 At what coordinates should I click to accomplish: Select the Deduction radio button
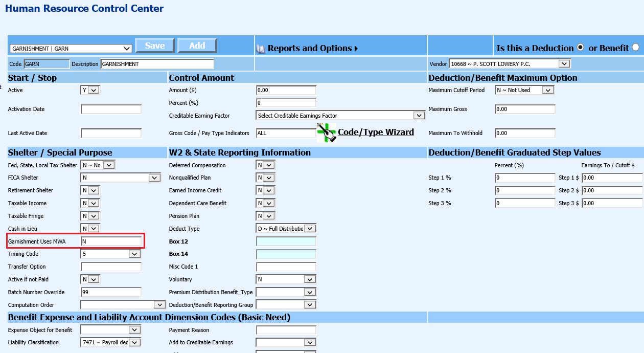click(x=580, y=48)
